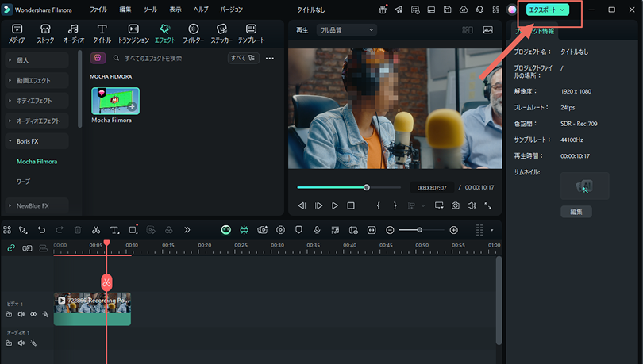Image resolution: width=643 pixels, height=364 pixels.
Task: Open the フィルター (Filters) panel
Action: tap(193, 33)
